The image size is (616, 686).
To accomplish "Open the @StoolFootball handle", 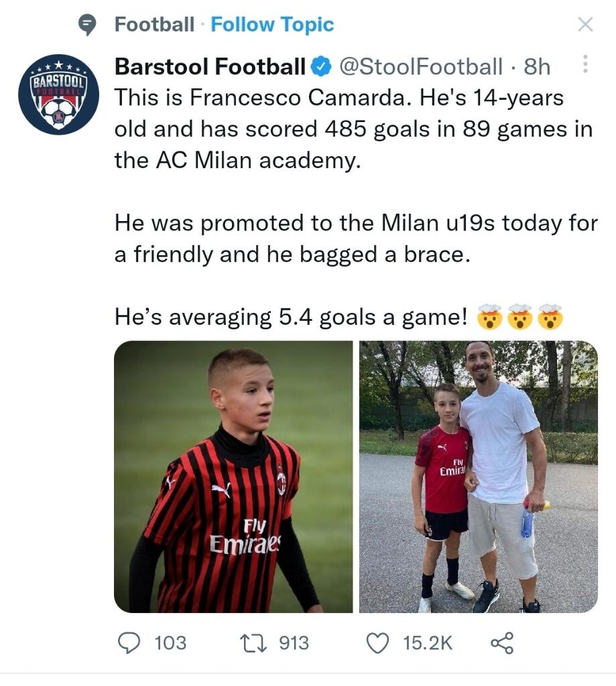I will tap(420, 66).
